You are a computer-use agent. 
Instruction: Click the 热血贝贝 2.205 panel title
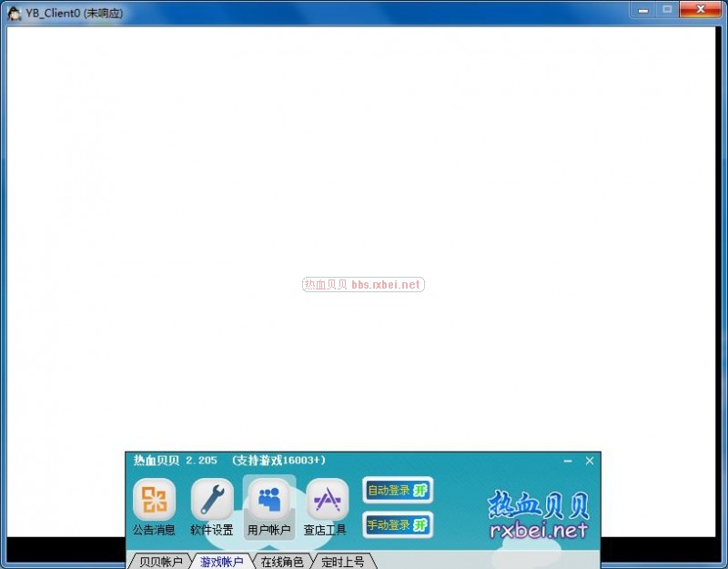[x=229, y=461]
